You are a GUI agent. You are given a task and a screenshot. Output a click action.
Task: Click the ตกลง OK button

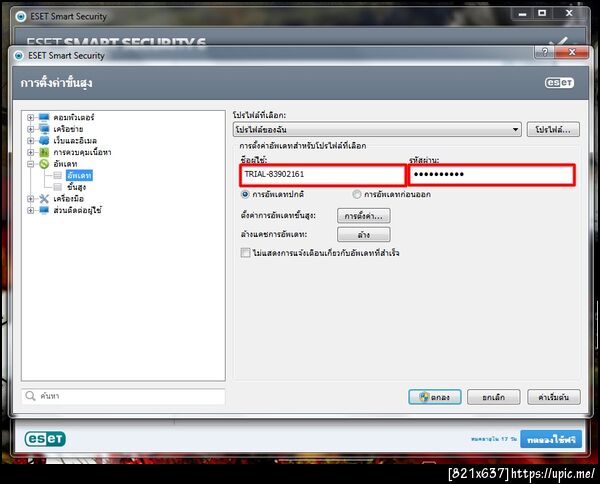pyautogui.click(x=435, y=397)
